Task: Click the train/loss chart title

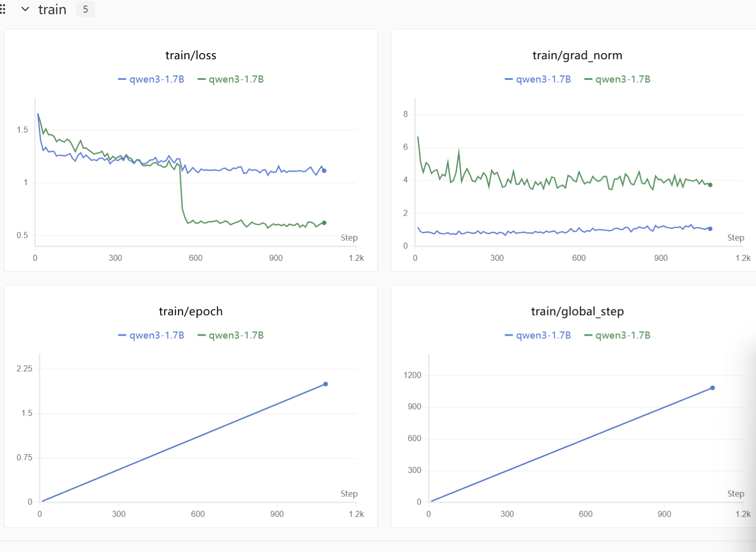Action: click(x=191, y=56)
